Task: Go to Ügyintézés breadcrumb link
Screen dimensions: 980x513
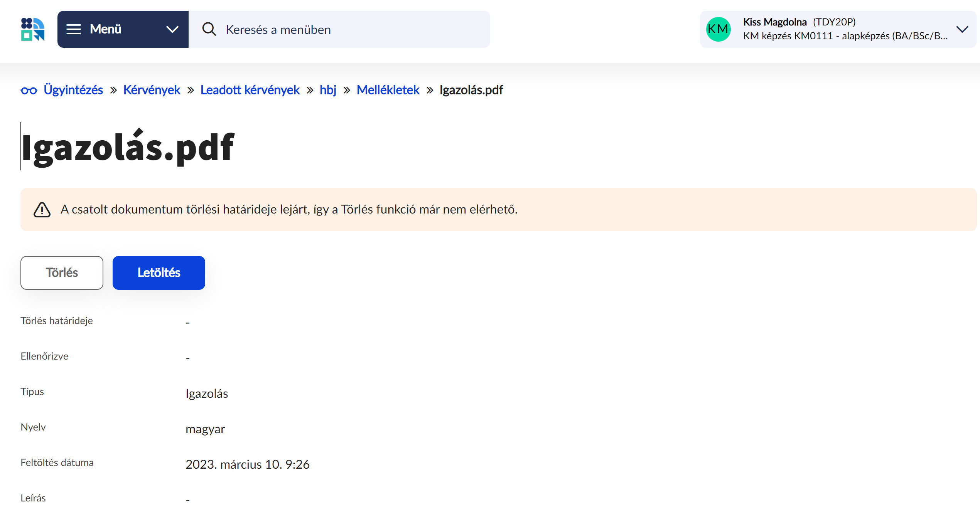Action: tap(73, 90)
